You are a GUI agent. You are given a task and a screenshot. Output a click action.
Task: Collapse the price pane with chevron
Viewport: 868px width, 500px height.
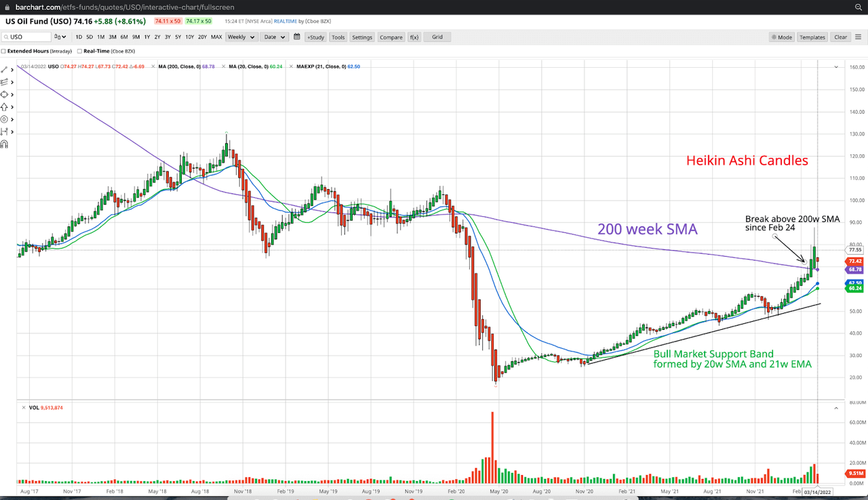point(836,67)
